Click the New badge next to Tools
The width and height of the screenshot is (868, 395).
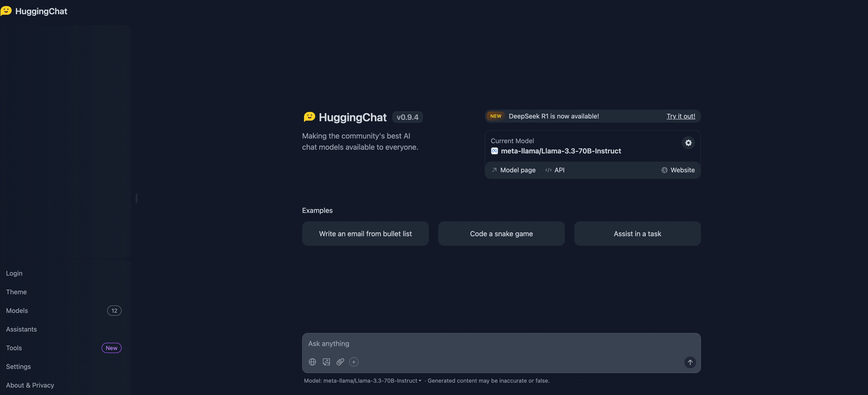(112, 348)
